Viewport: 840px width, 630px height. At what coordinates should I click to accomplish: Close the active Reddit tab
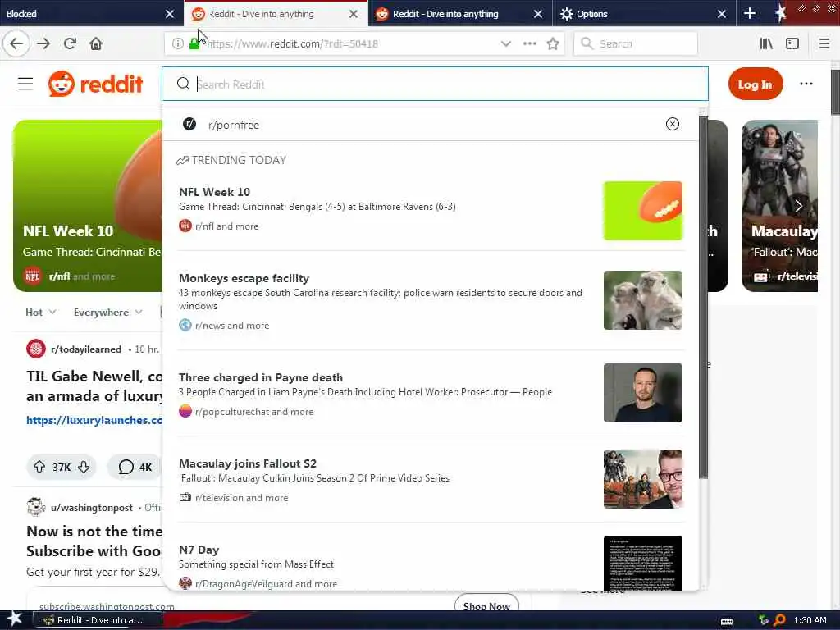[353, 13]
